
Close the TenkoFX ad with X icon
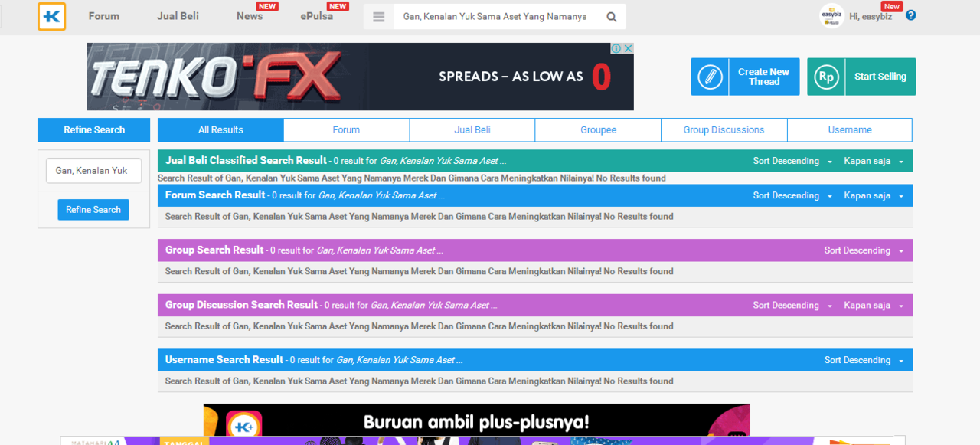click(628, 48)
